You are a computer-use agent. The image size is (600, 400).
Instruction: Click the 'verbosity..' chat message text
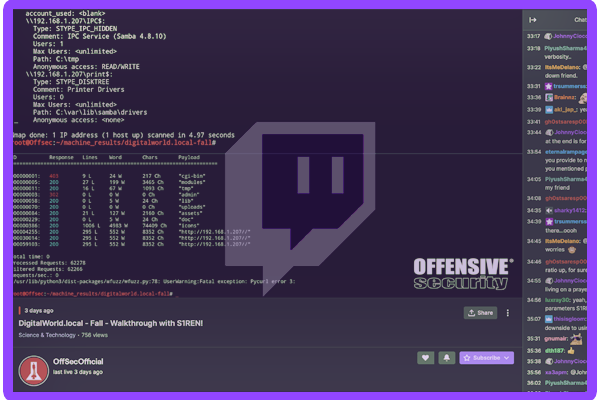[558, 57]
